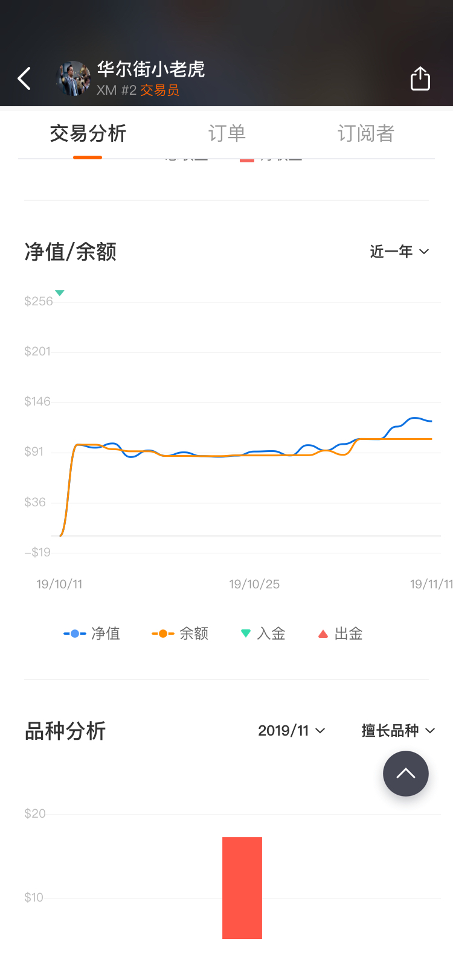Viewport: 453px width, 980px height.
Task: Open the 2019/11 month dropdown
Action: pos(292,731)
